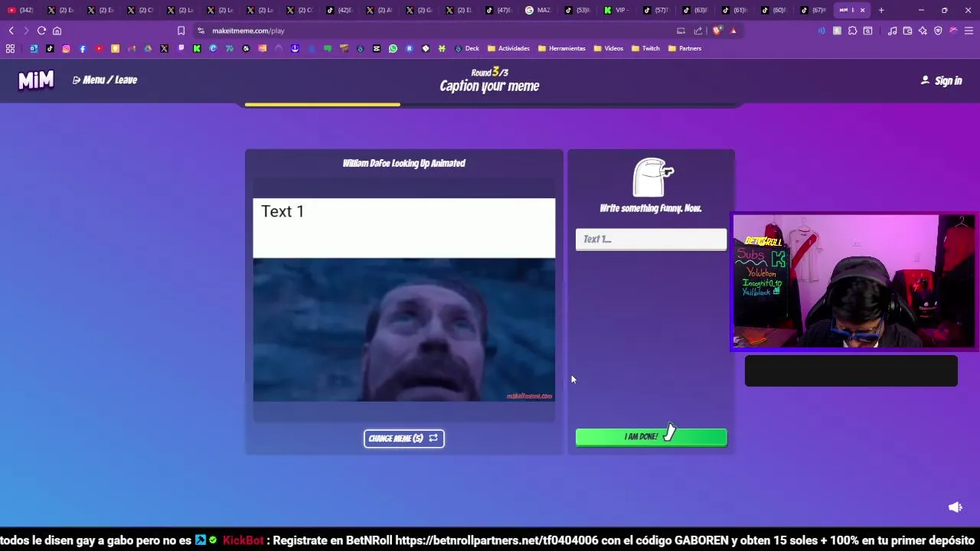Open the Twitch bookmark icon
This screenshot has width=980, height=551.
(181, 48)
